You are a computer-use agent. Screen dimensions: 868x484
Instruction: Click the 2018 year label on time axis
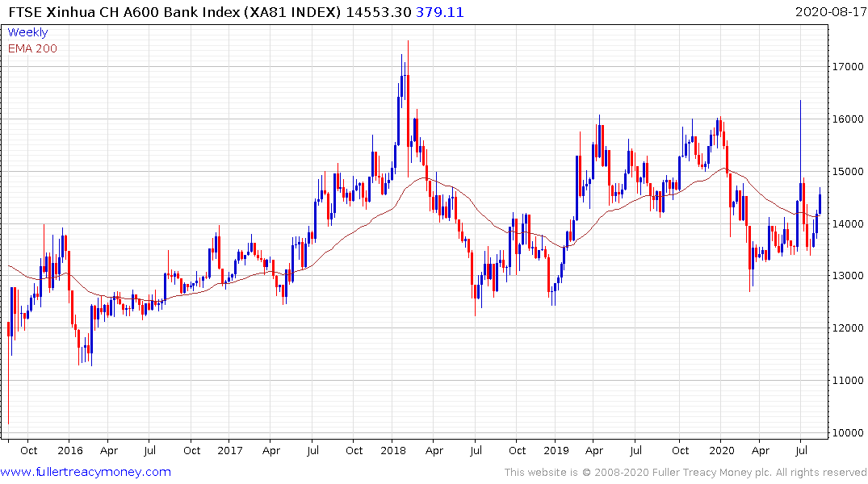click(393, 450)
